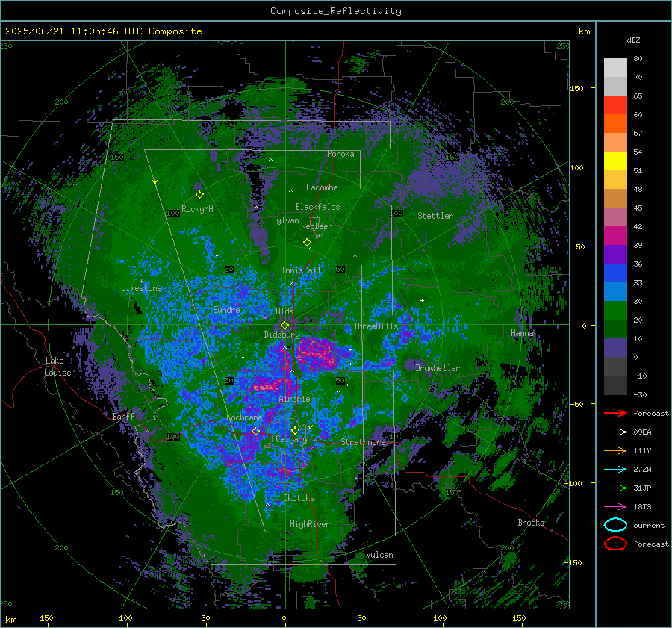This screenshot has height=628, width=672.
Task: Choose slate swatch between 10 and 0
Action: 615,348
